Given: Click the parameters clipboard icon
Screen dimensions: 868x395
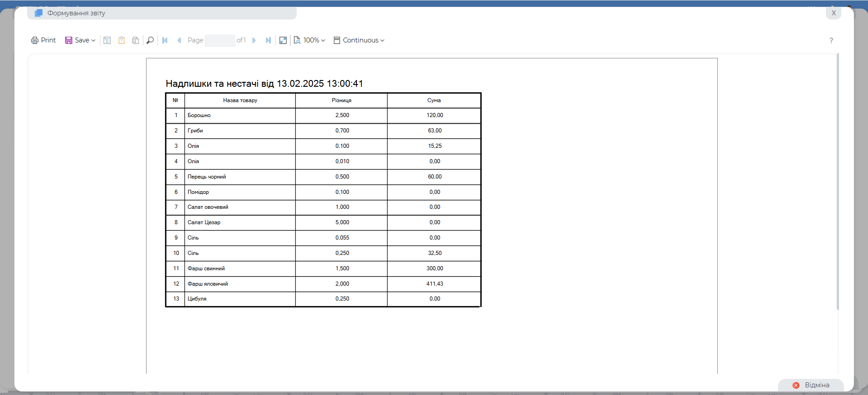Looking at the screenshot, I should pyautogui.click(x=121, y=40).
